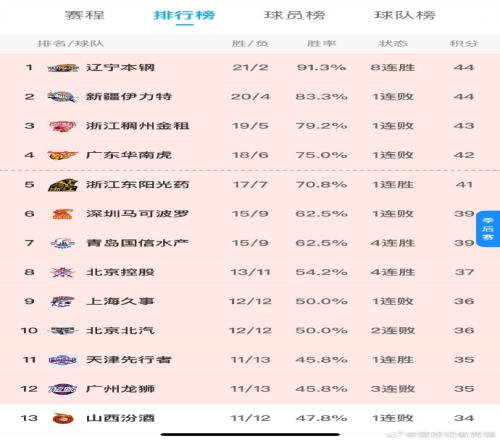Select the 天津先行者 team name

(x=129, y=360)
